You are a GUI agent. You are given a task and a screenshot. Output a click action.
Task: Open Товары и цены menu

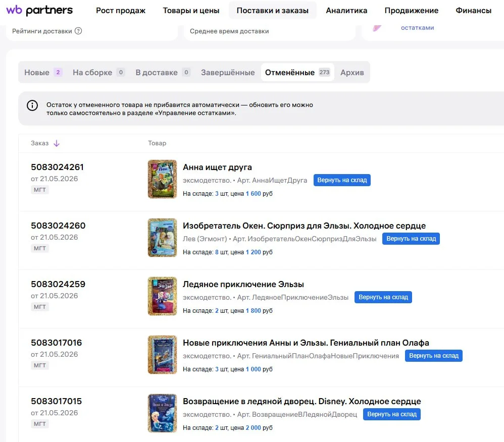point(191,10)
